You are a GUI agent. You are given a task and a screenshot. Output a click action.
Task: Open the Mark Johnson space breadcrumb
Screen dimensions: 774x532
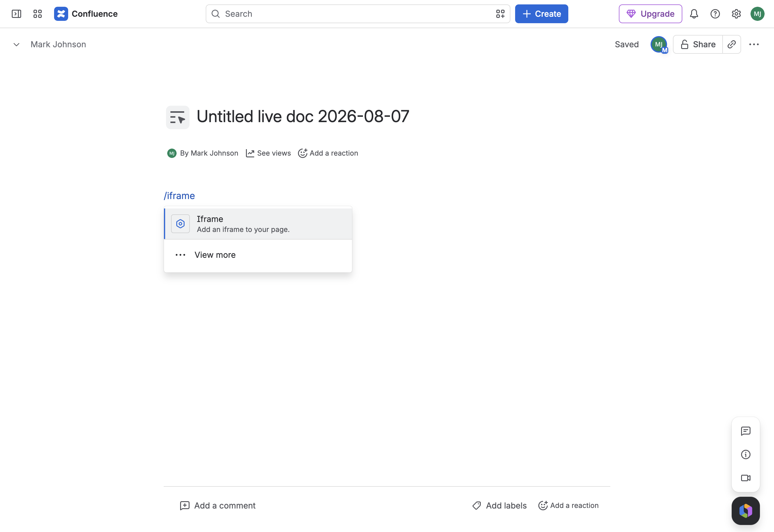pos(58,44)
